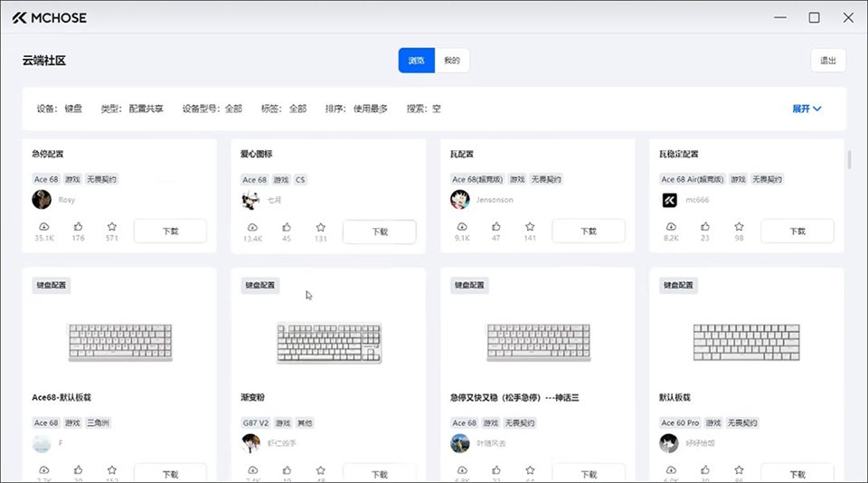The height and width of the screenshot is (483, 868).
Task: Click the 设备型号: 全部 filter
Action: [212, 109]
